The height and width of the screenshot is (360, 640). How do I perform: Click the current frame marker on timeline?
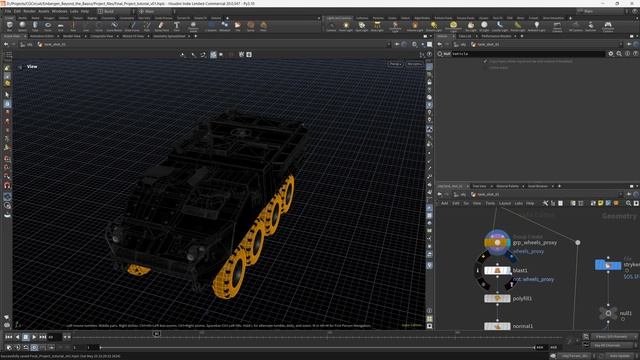tap(156, 333)
